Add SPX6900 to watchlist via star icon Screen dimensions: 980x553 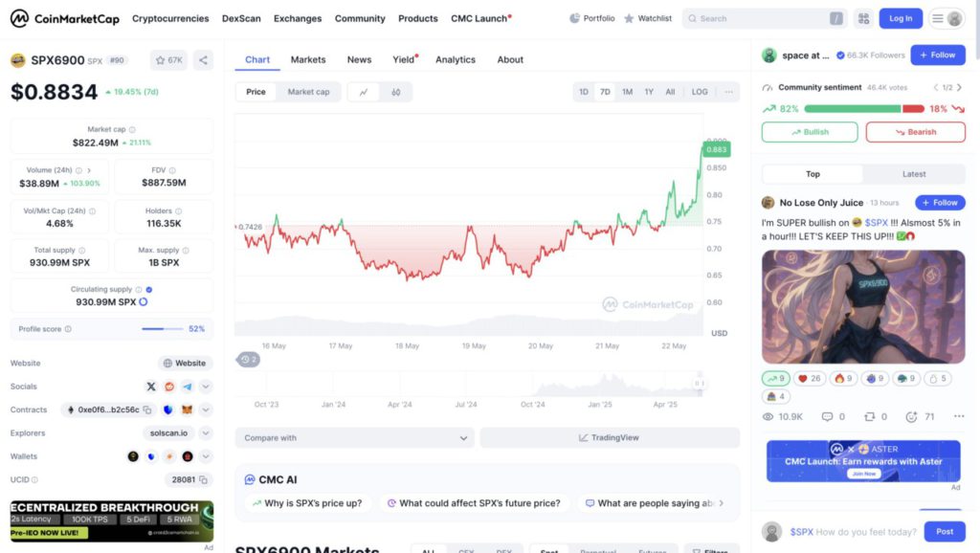tap(168, 60)
